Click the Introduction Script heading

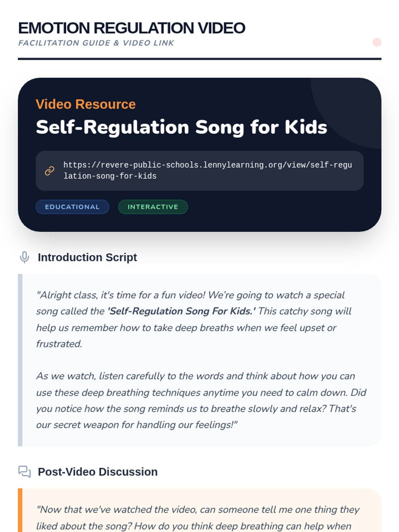click(x=87, y=257)
